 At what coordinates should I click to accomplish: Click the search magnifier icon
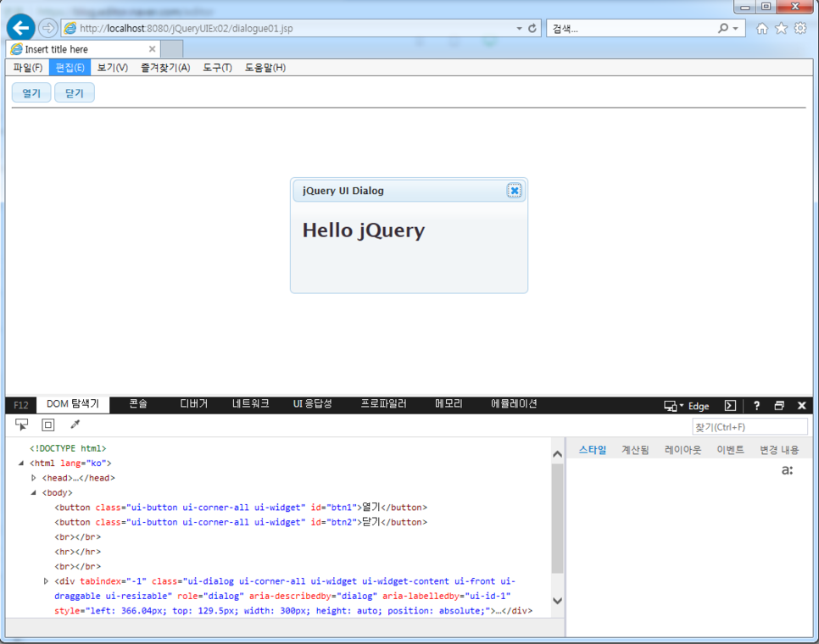723,28
